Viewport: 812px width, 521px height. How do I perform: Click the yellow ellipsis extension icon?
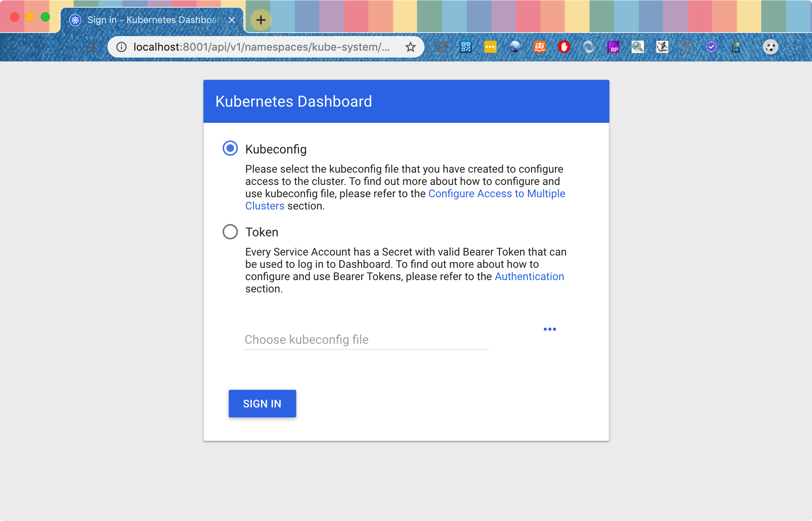490,47
